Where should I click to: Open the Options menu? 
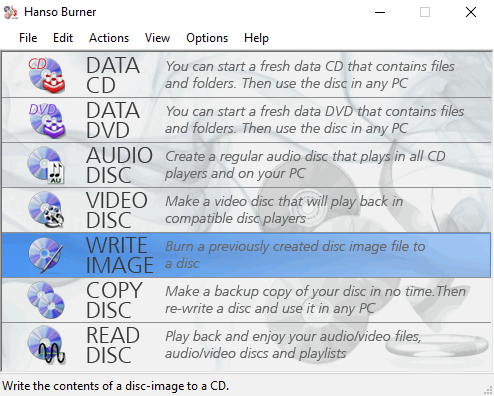tap(207, 38)
